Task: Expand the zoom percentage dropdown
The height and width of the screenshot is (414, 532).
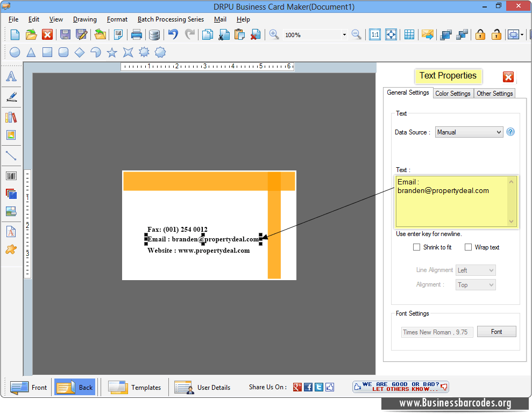Action: (x=344, y=34)
